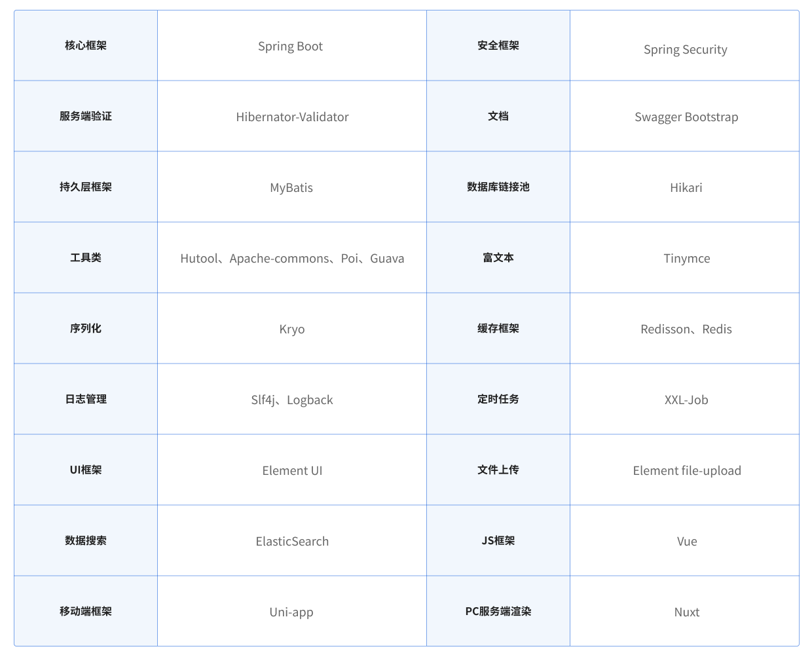Select the Hutool、Apache-commons、Poi、Guava cell

tap(292, 258)
